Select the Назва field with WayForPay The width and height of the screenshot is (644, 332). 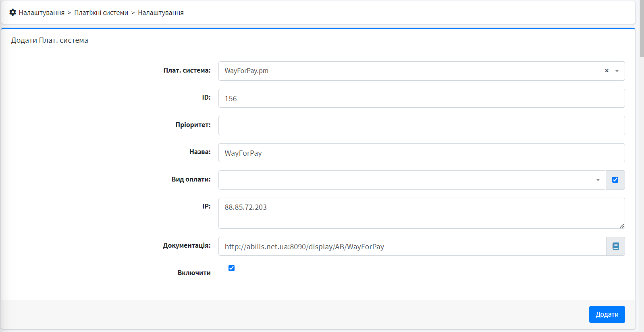point(422,153)
